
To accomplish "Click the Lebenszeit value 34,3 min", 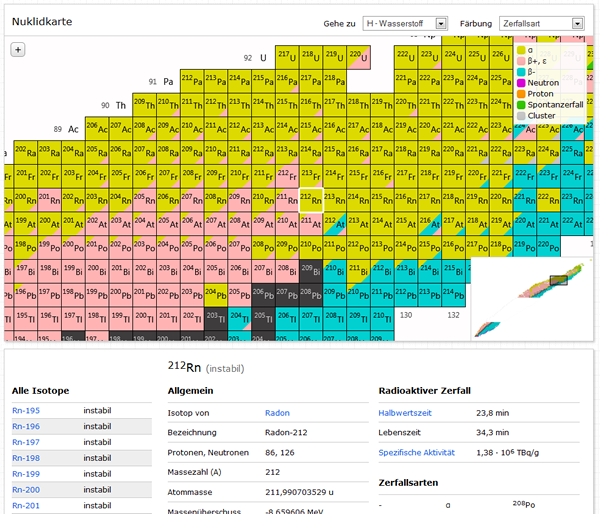I will tap(492, 433).
